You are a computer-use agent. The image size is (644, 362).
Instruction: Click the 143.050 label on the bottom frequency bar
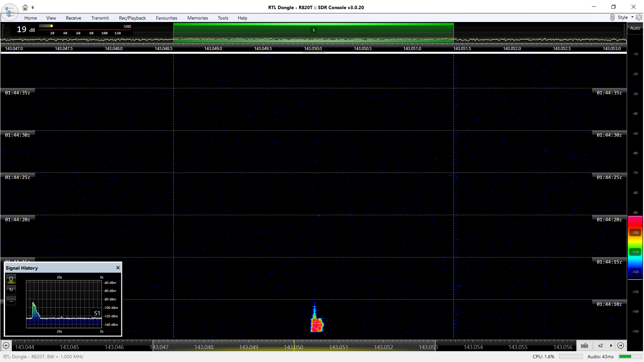pos(294,347)
